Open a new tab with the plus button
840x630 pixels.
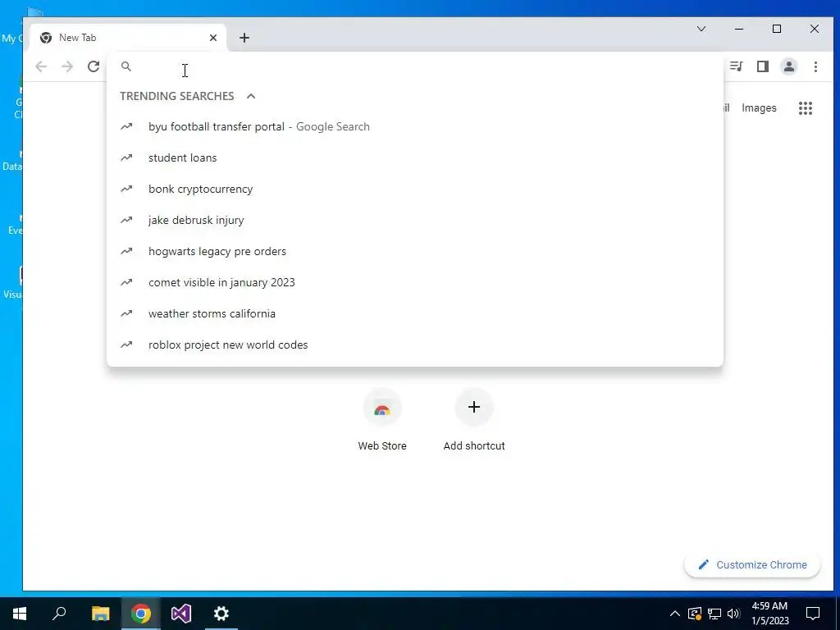[244, 38]
